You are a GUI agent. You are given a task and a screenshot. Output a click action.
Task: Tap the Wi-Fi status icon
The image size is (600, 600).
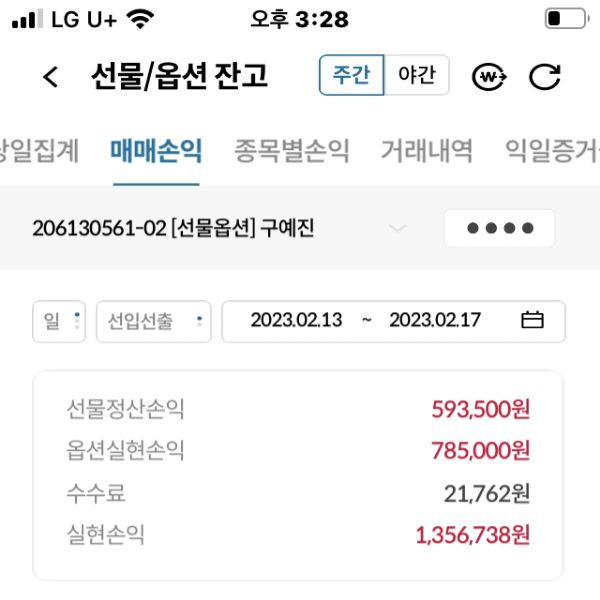pos(141,19)
